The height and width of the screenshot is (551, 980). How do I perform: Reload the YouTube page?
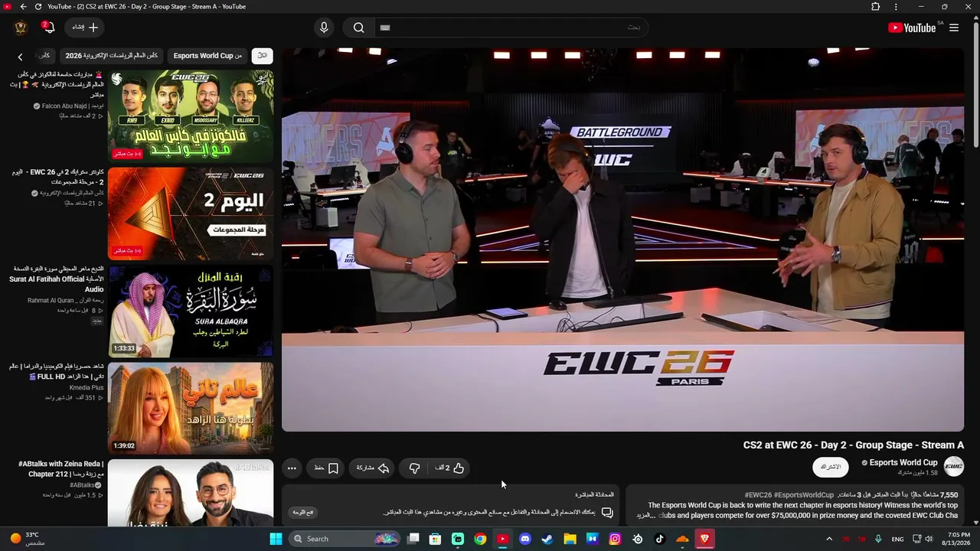38,7
